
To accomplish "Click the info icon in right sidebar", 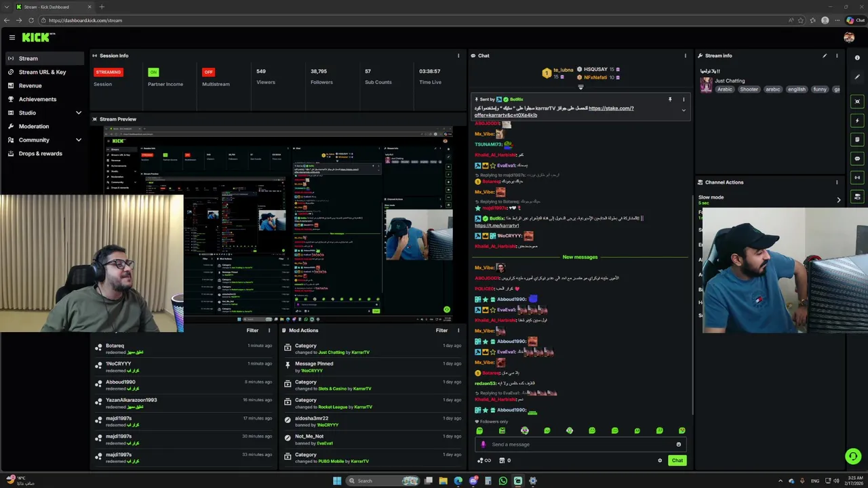I will click(857, 58).
